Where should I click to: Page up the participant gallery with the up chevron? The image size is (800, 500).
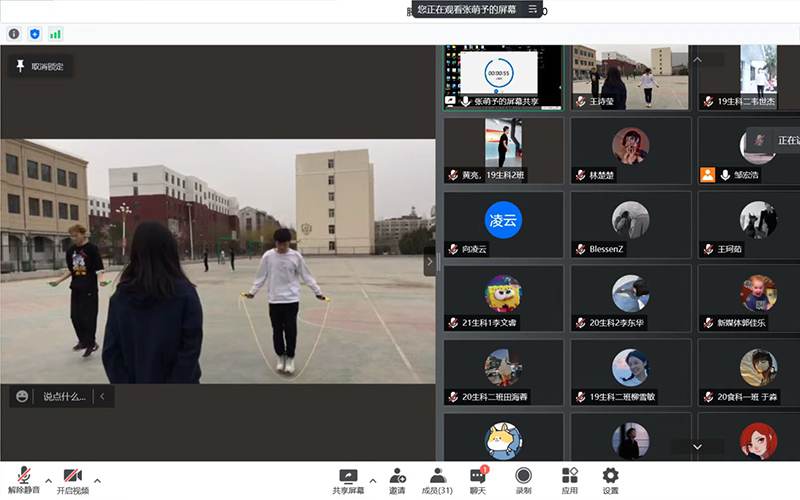click(697, 60)
